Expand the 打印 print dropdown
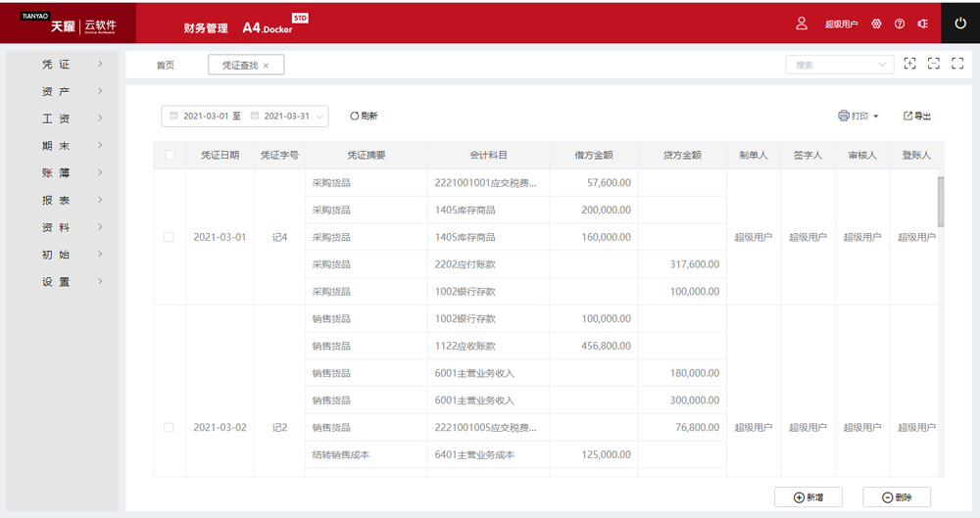The height and width of the screenshot is (518, 980). (858, 116)
